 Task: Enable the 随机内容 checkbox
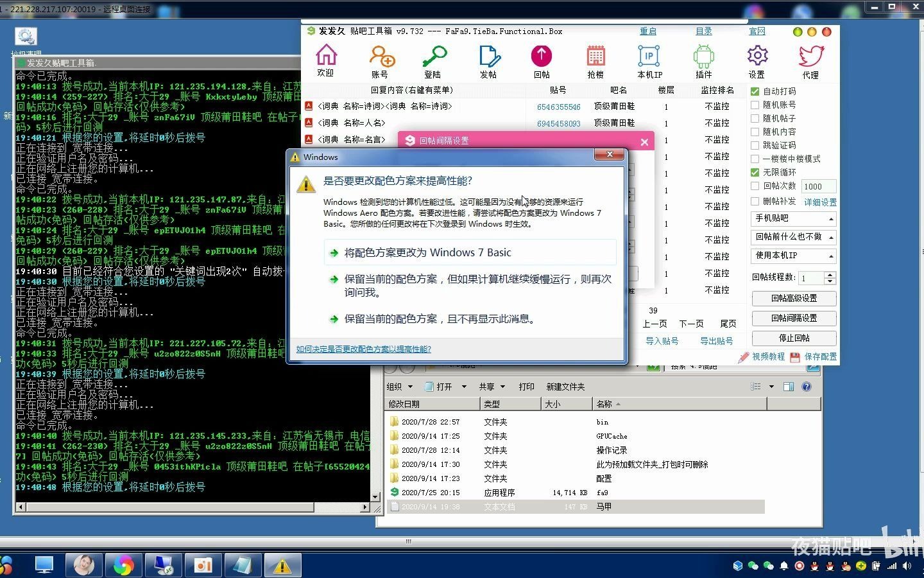tap(755, 132)
